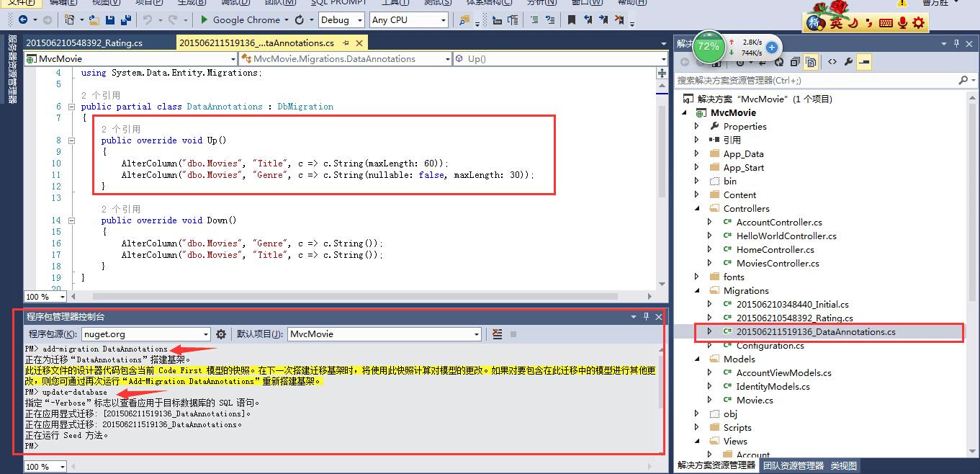Collapse All items in Solution Explorer

click(x=794, y=62)
